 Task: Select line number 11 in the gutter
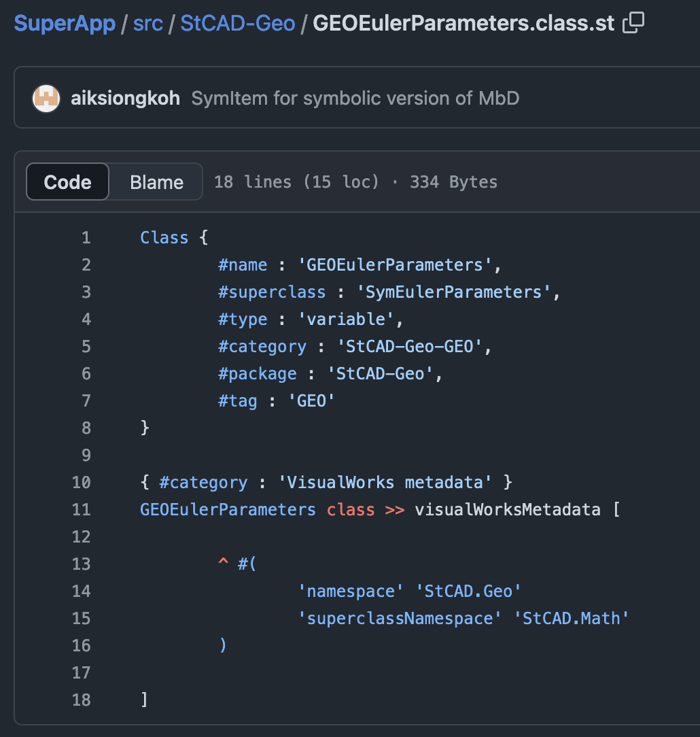pyautogui.click(x=82, y=510)
